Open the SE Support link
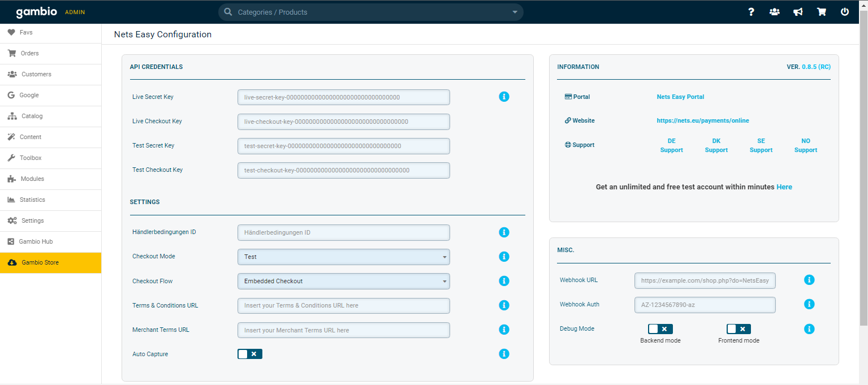 [x=761, y=145]
